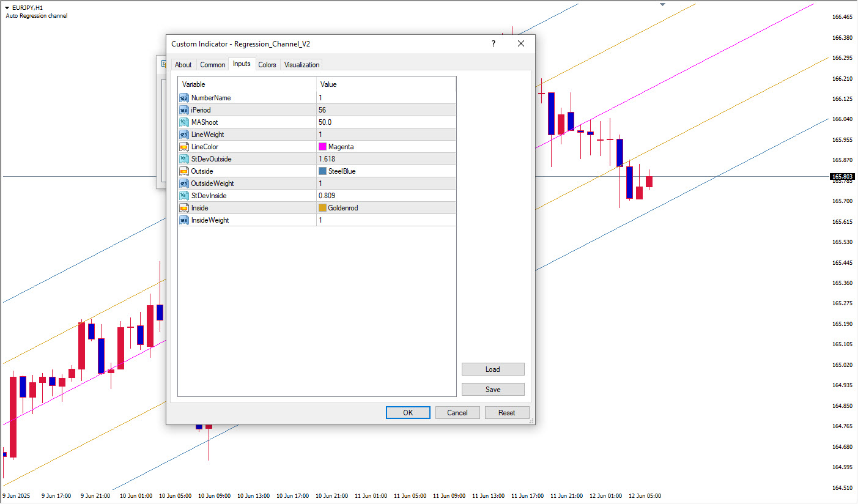This screenshot has width=858, height=504.
Task: Pick the SteelBlue Outside color swatch
Action: [x=322, y=171]
